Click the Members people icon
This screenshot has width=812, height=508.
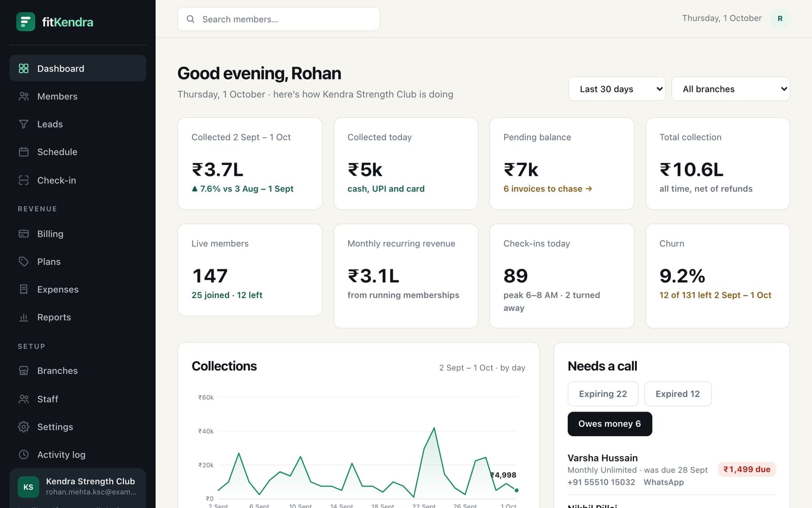click(23, 96)
